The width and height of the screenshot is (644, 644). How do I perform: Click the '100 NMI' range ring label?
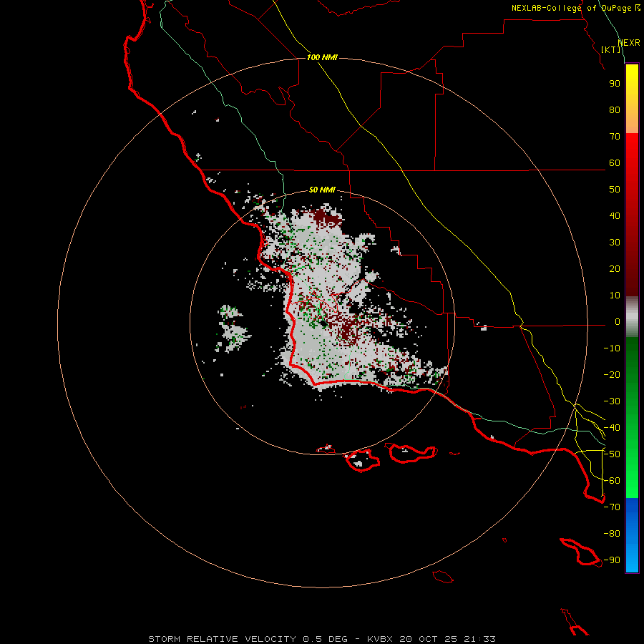click(x=322, y=57)
